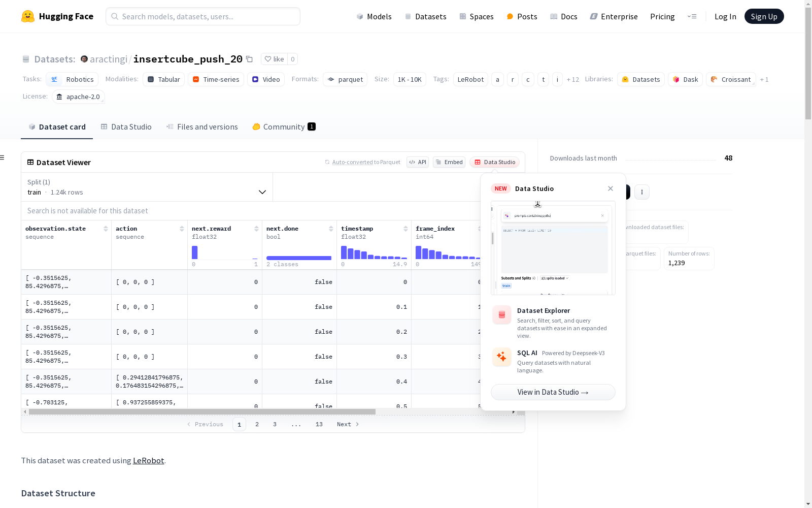Image resolution: width=812 pixels, height=508 pixels.
Task: Expand the +12 more tags
Action: pyautogui.click(x=573, y=79)
